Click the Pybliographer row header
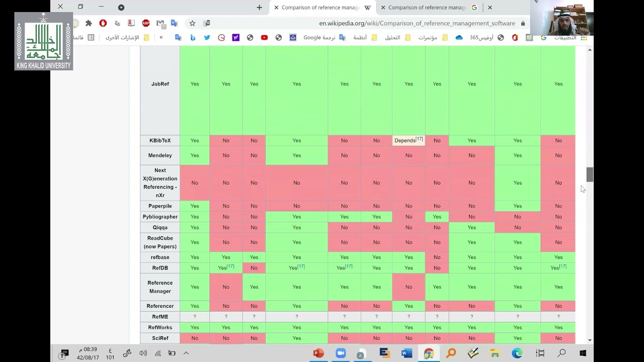Screen dimensions: 644x362 point(160,217)
